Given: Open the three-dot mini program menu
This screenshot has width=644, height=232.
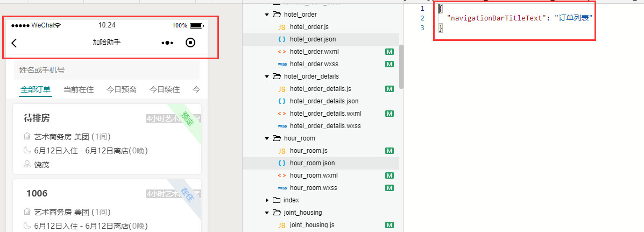Looking at the screenshot, I should pyautogui.click(x=167, y=43).
